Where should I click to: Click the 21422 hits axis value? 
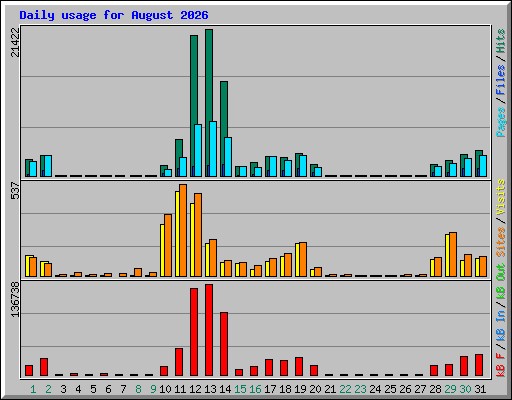point(15,42)
